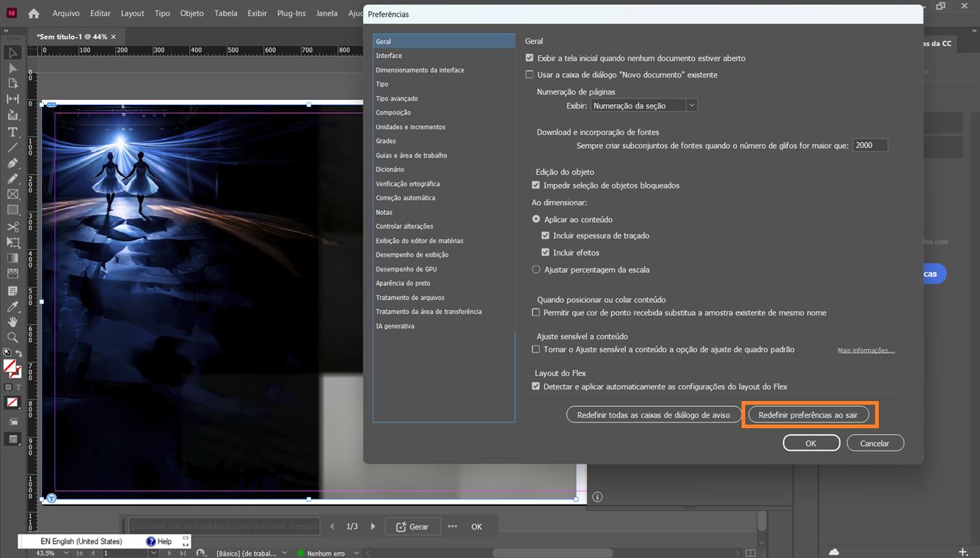Select the Selection tool arrow

pyautogui.click(x=12, y=53)
